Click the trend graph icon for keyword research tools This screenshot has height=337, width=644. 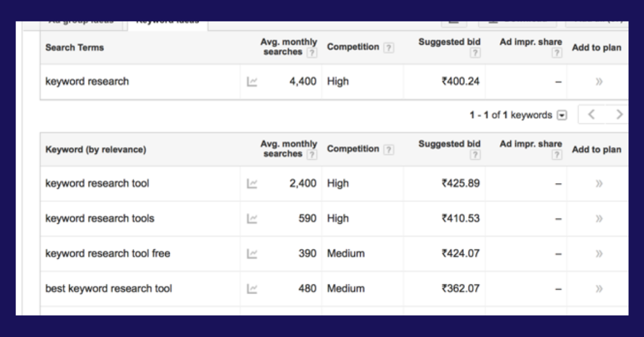point(252,218)
